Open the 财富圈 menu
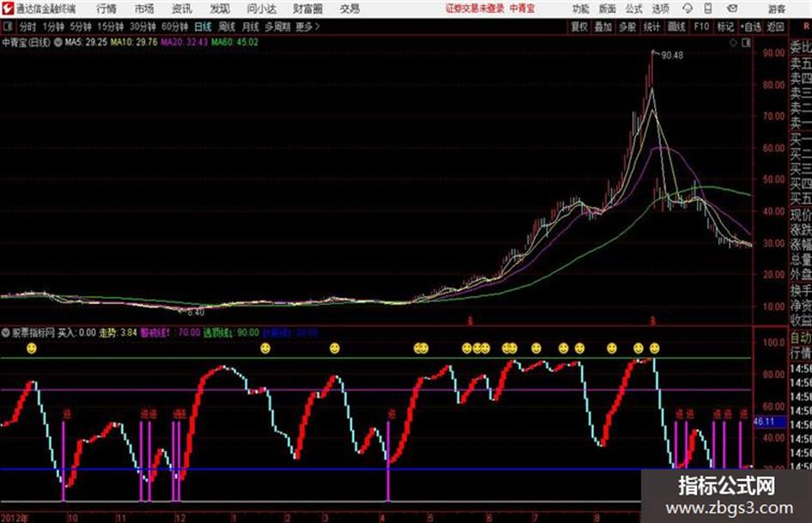 308,9
